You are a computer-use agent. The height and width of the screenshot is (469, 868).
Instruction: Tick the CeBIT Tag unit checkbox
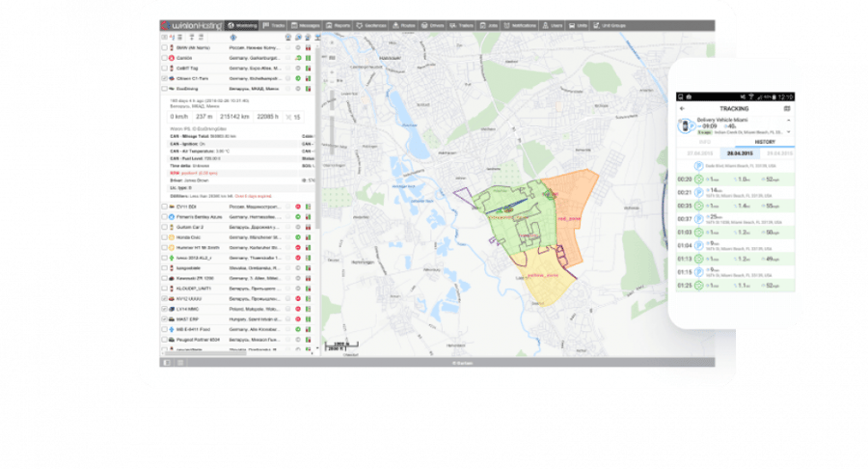(164, 69)
